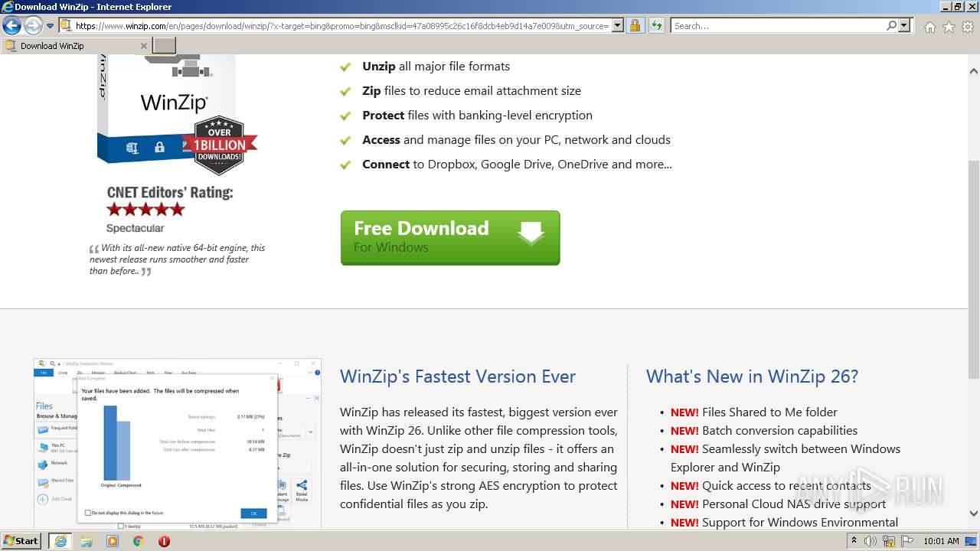
Task: Click the Quick access to recent contacts item
Action: 771,486
